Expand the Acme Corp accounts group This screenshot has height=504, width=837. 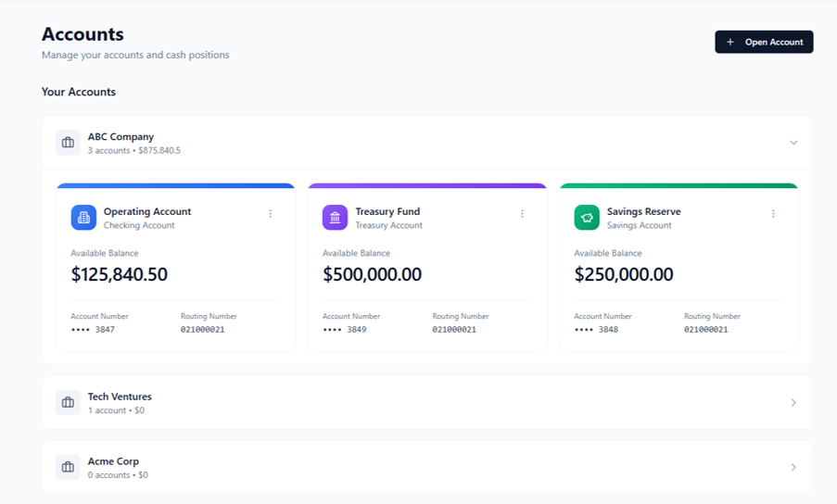pos(793,467)
